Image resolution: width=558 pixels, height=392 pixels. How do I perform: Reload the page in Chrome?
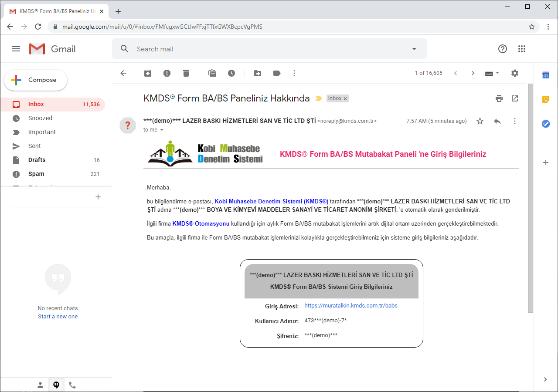[x=38, y=27]
